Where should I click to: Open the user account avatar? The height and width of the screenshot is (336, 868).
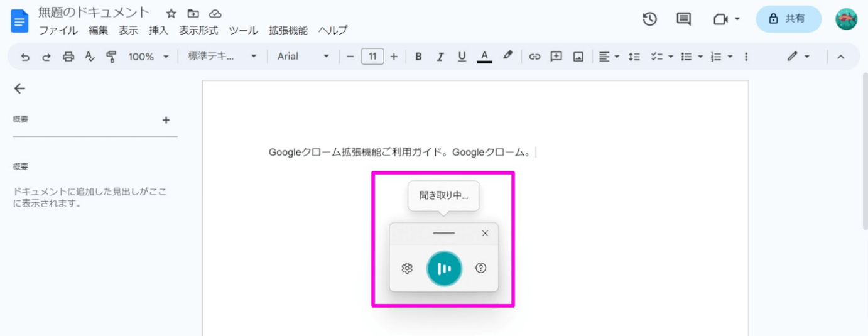coord(846,19)
